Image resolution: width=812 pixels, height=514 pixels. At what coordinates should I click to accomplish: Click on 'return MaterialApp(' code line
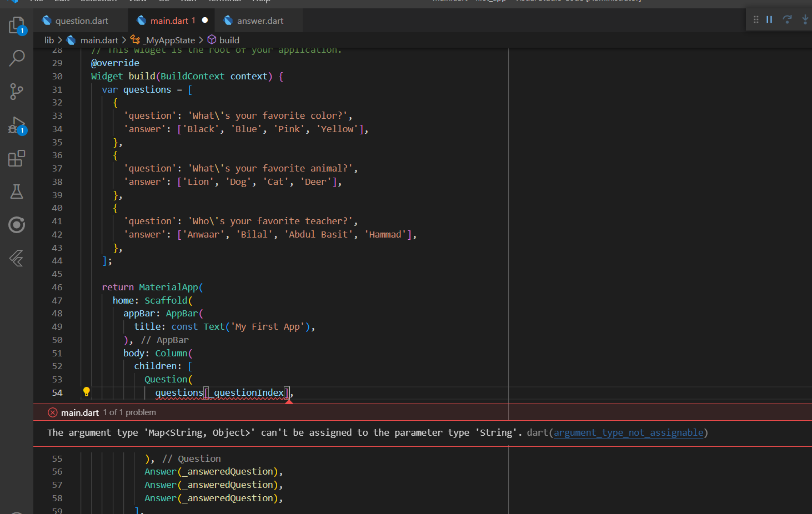[152, 287]
